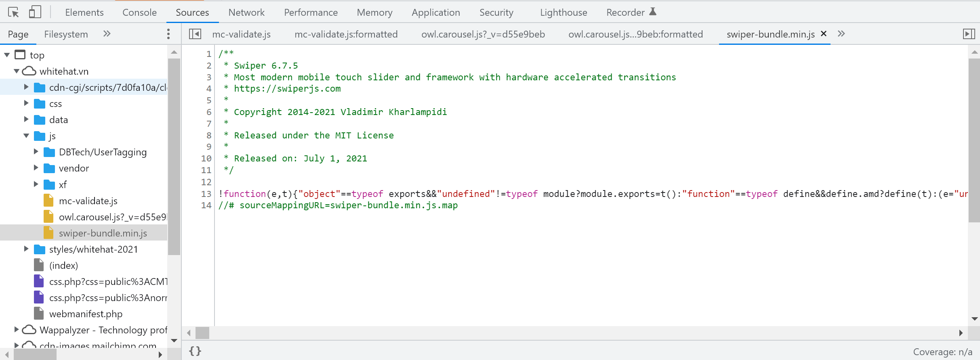Screen dimensions: 980x360
Task: Open the owl.carousel.js formatted editor tab
Action: point(636,34)
